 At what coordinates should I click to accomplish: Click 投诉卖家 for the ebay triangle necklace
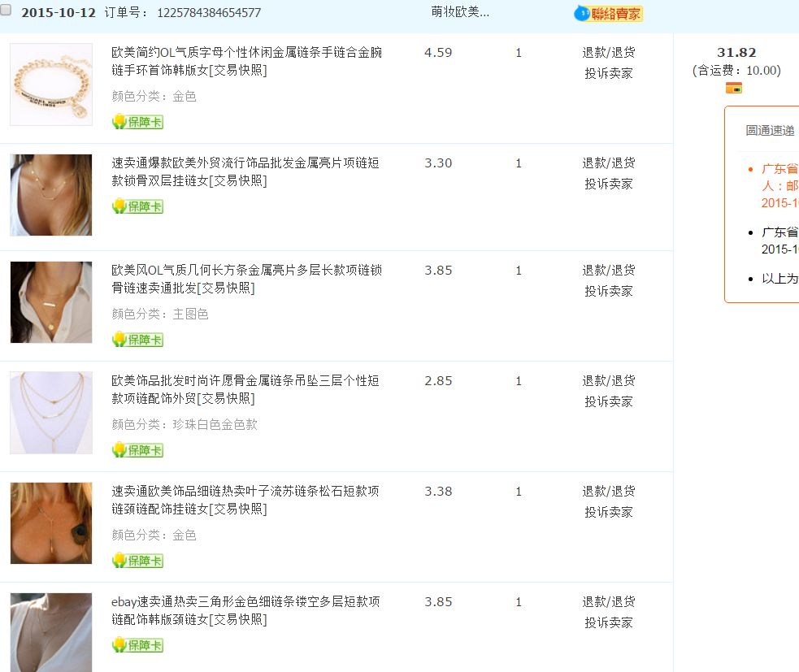click(608, 622)
